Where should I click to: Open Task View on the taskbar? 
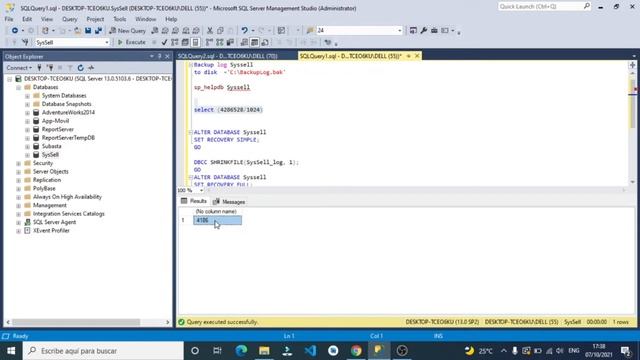tap(218, 351)
